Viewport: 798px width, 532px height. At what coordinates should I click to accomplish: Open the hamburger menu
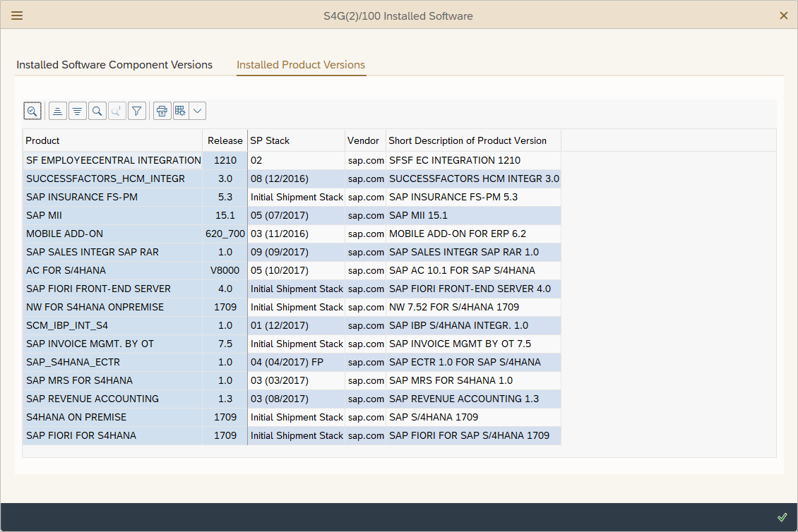coord(17,16)
